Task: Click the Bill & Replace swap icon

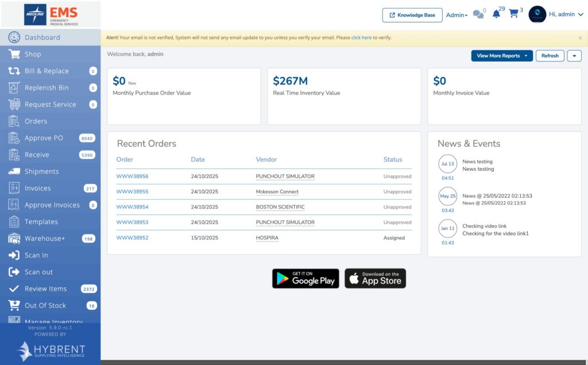Action: 14,71
